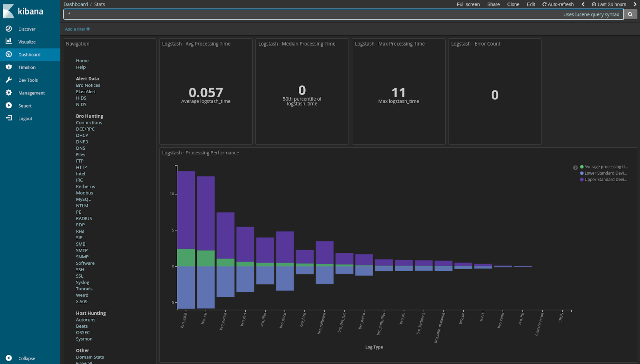Click inside the lucene query input field
This screenshot has width=640, height=364.
[x=280, y=14]
